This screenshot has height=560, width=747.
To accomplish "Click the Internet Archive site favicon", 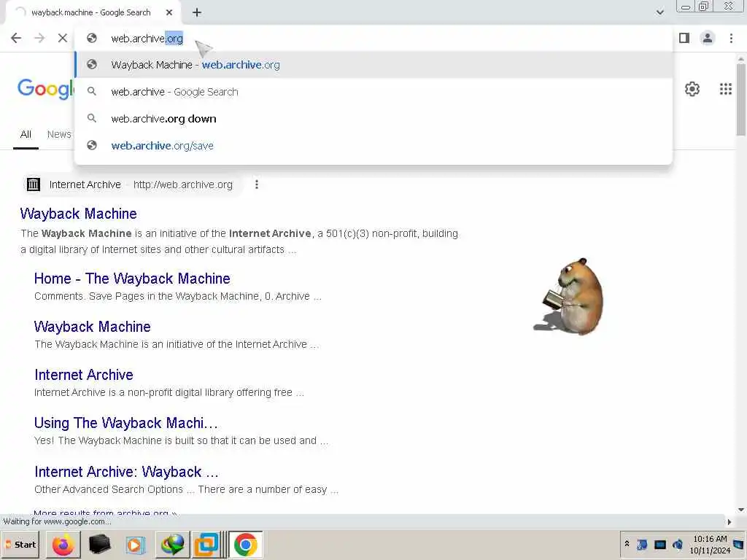I will click(34, 184).
